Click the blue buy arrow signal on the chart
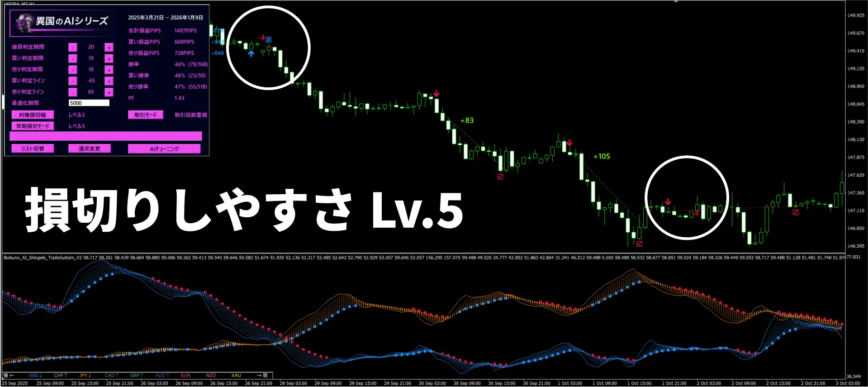 pos(251,53)
